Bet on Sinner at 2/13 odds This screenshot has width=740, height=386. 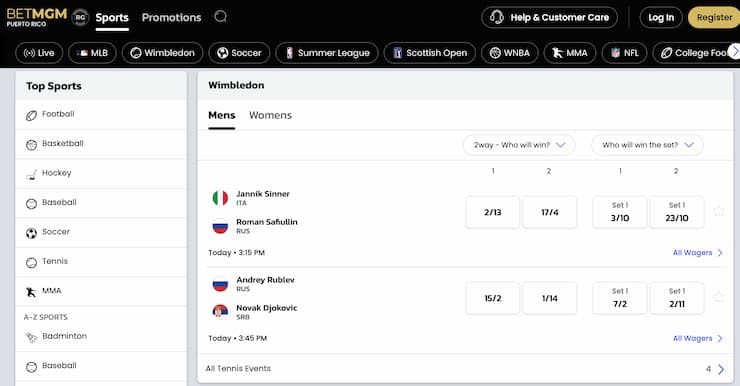coord(493,212)
